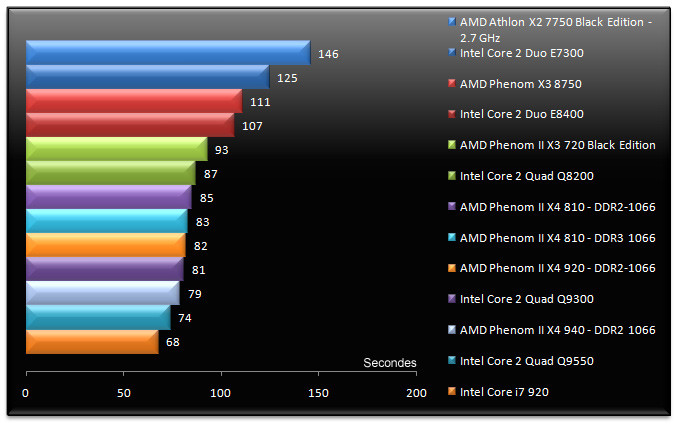Click the data label 68
The height and width of the screenshot is (425, 679).
point(172,342)
